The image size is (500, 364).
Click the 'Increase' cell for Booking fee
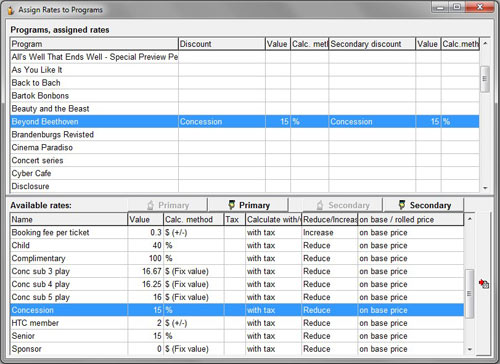330,232
